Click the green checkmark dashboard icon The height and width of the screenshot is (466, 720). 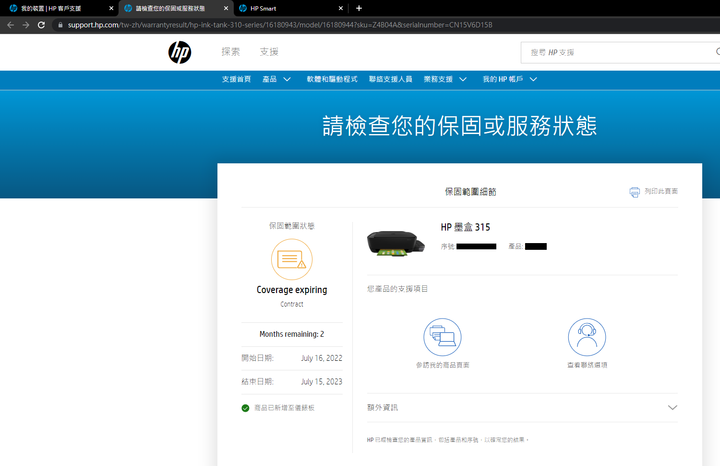click(x=245, y=408)
